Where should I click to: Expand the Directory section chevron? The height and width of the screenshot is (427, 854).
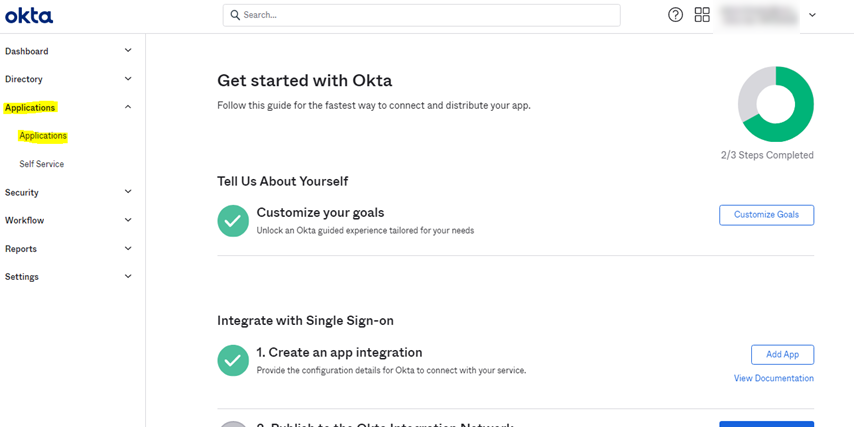127,79
